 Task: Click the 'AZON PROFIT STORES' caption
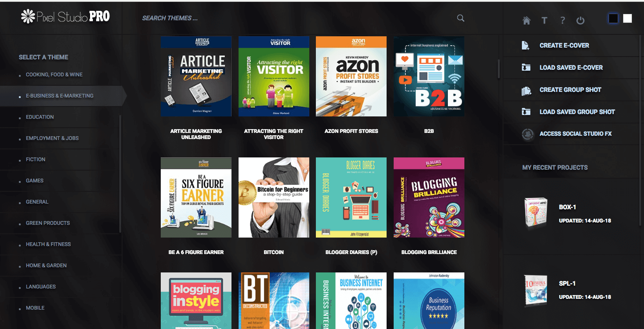point(351,131)
